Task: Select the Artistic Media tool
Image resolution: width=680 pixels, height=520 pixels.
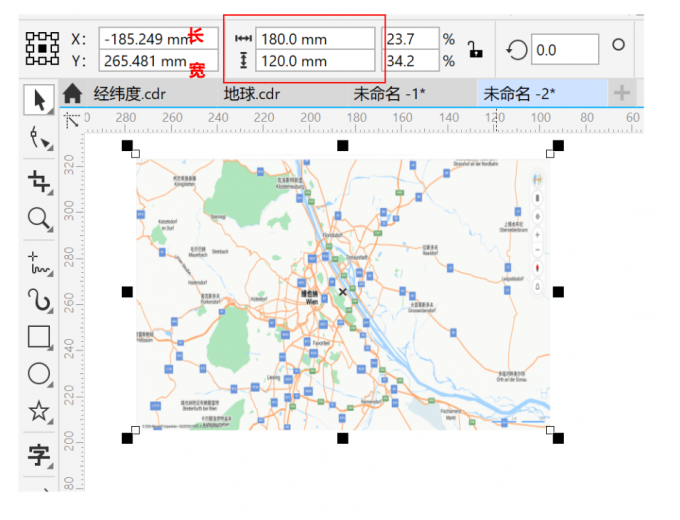Action: point(39,300)
